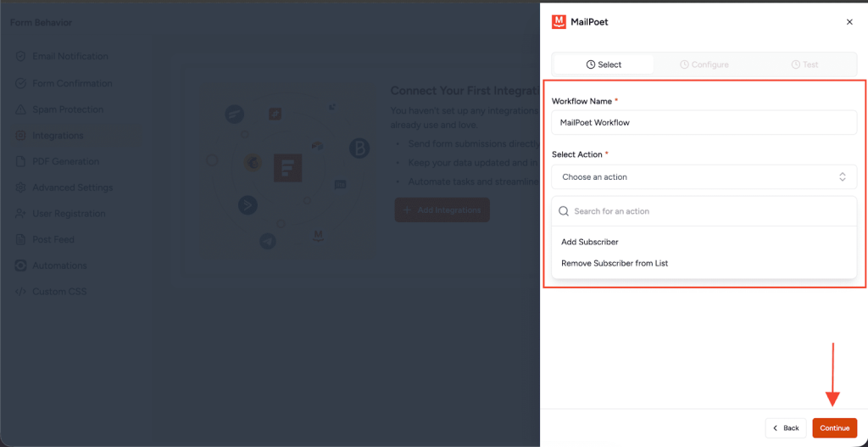Click the dimmed Add Integrations button
The image size is (868, 447).
click(x=442, y=210)
